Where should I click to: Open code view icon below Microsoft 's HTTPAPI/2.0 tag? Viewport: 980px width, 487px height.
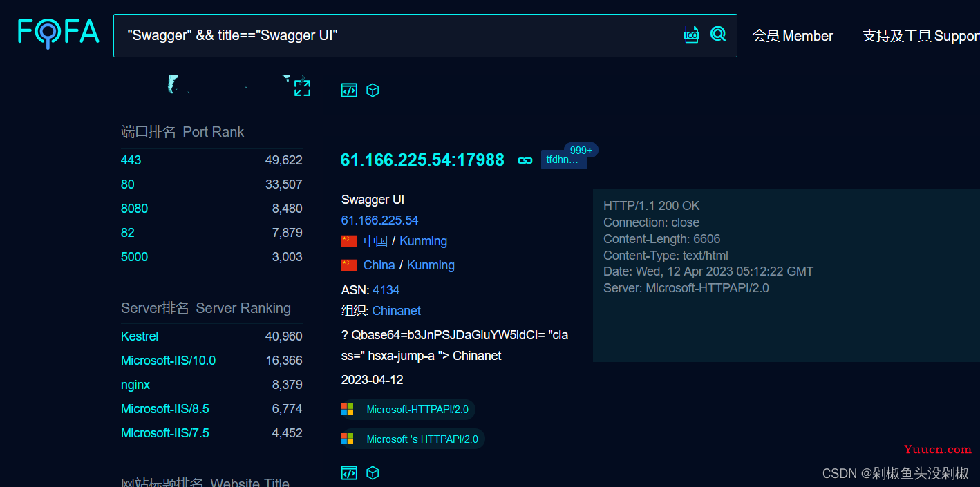coord(349,473)
